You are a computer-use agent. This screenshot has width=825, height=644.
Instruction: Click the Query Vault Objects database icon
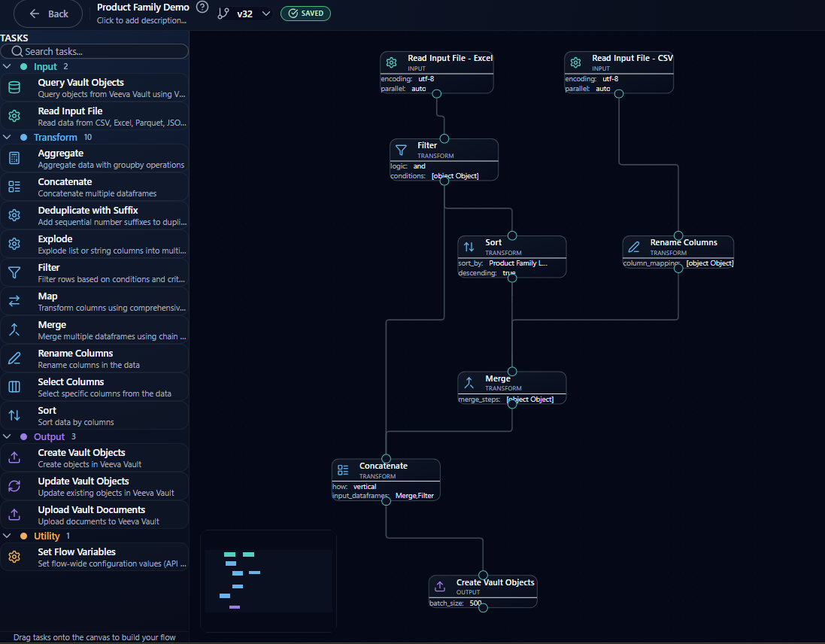[14, 88]
